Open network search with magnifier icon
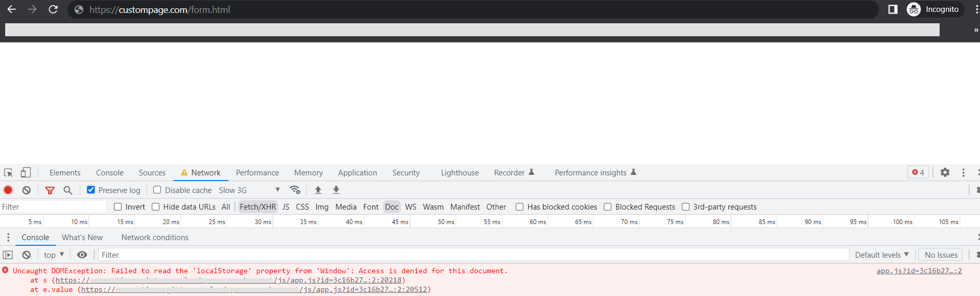 coord(68,190)
